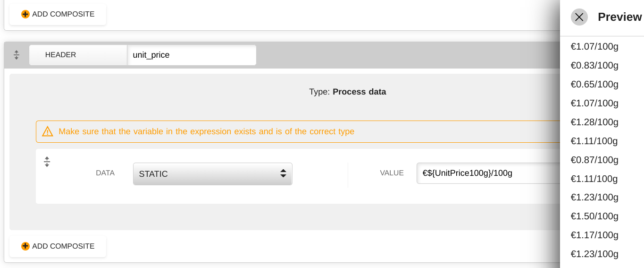Image resolution: width=644 pixels, height=268 pixels.
Task: Select the €1.17/100g preview entry
Action: [594, 235]
